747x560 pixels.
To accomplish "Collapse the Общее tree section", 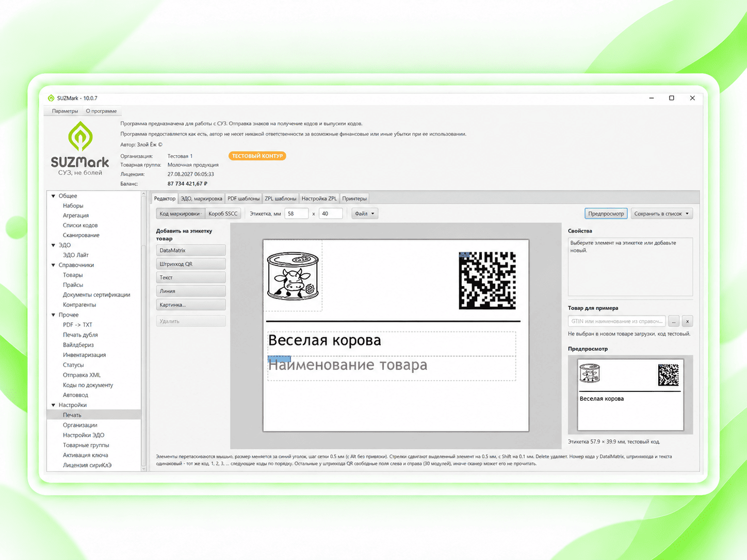I will (x=53, y=196).
